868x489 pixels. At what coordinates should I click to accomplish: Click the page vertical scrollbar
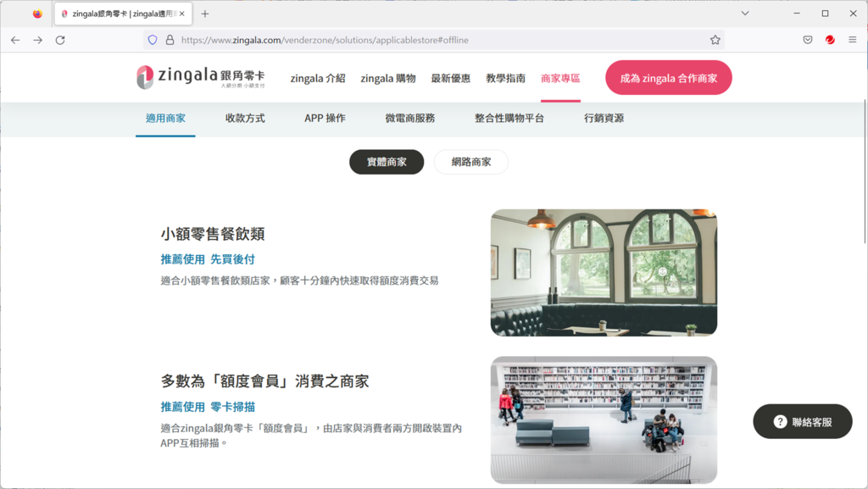[x=864, y=171]
